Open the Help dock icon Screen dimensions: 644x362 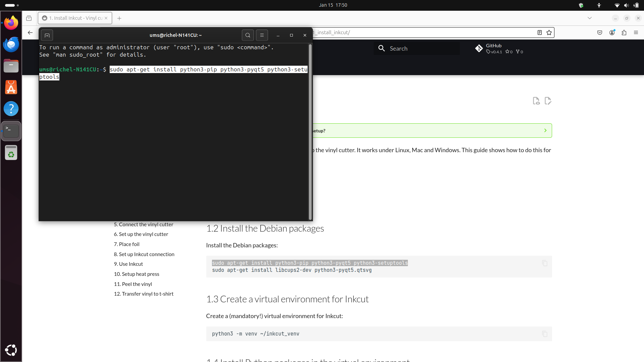coord(11,109)
